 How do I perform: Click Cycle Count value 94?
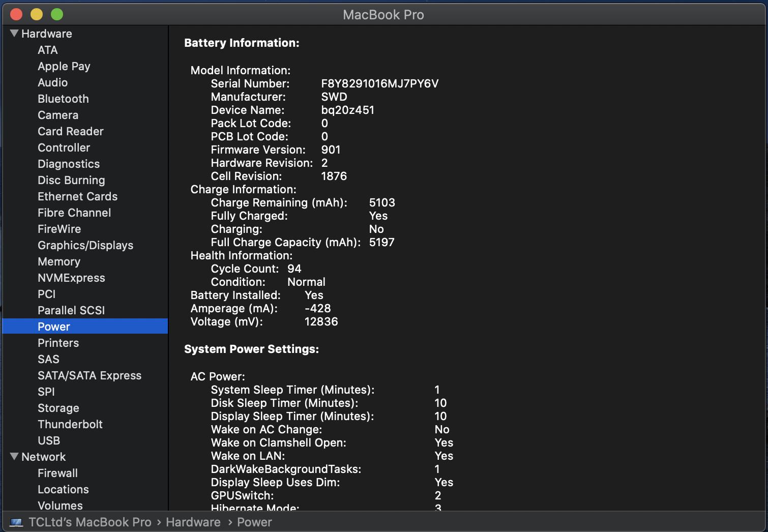pos(294,269)
